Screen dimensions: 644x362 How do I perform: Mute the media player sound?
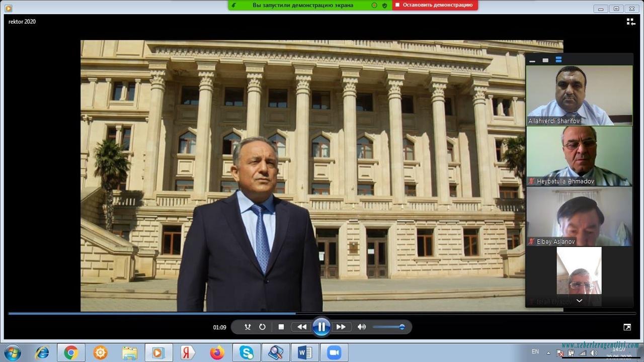tap(362, 327)
